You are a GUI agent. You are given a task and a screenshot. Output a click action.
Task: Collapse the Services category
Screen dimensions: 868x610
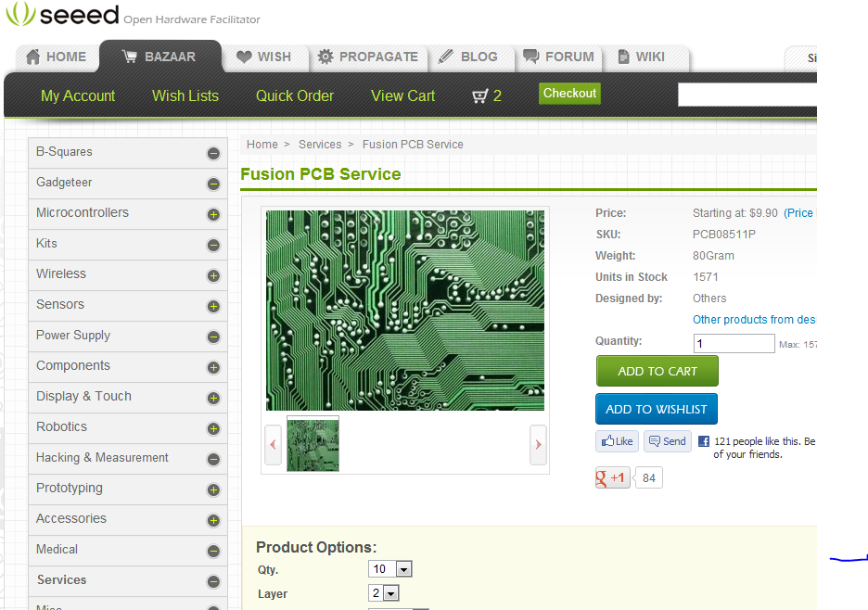(x=213, y=581)
